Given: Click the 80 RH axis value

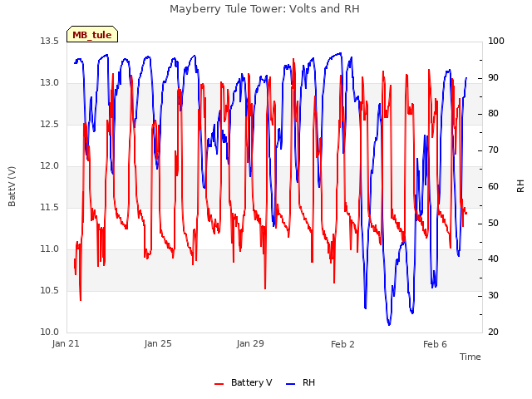Looking at the screenshot, I should point(493,114).
